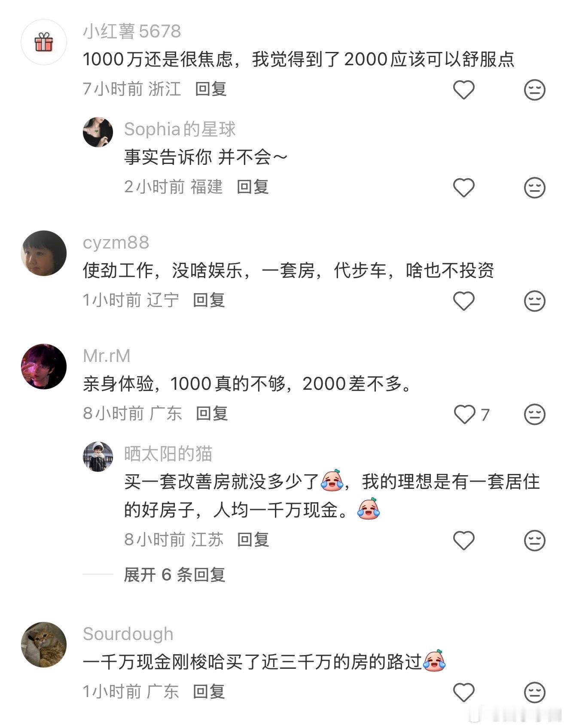Tap the unamused face icon on Sophia的星球's reply
567x728 pixels.
[535, 188]
